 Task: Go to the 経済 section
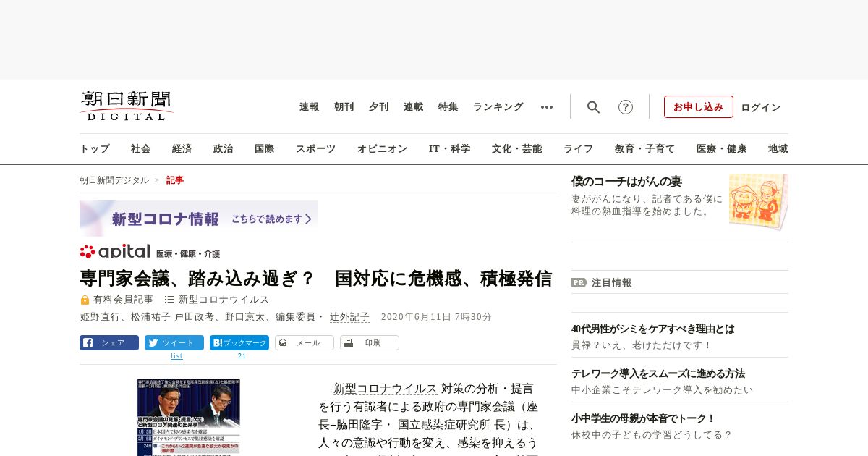click(x=182, y=148)
